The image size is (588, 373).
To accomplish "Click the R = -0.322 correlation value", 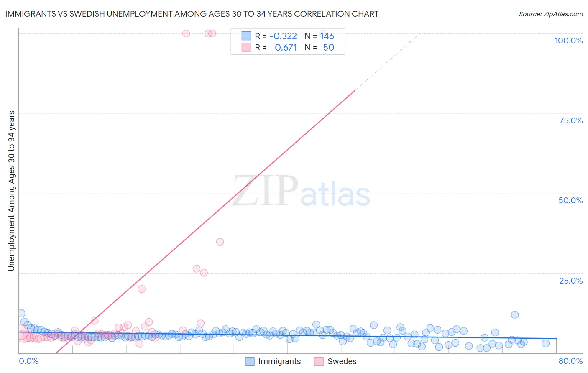I will click(276, 36).
